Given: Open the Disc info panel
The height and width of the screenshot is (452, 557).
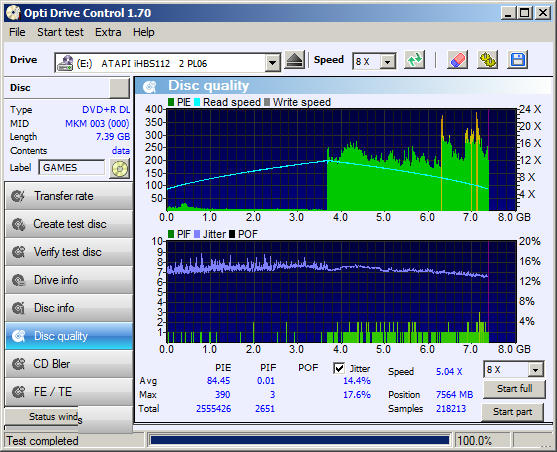Looking at the screenshot, I should [x=69, y=308].
